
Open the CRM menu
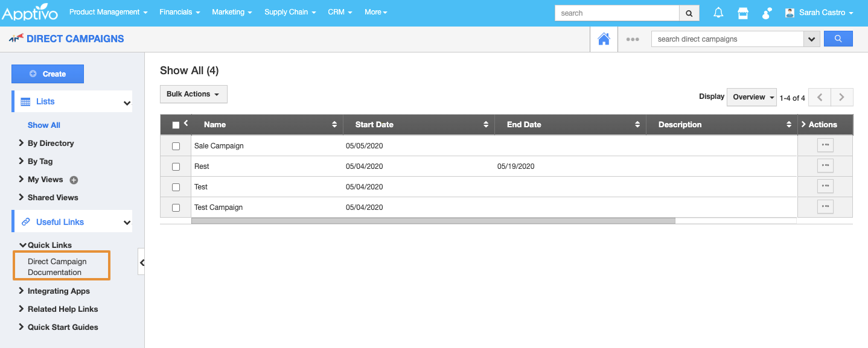point(339,11)
